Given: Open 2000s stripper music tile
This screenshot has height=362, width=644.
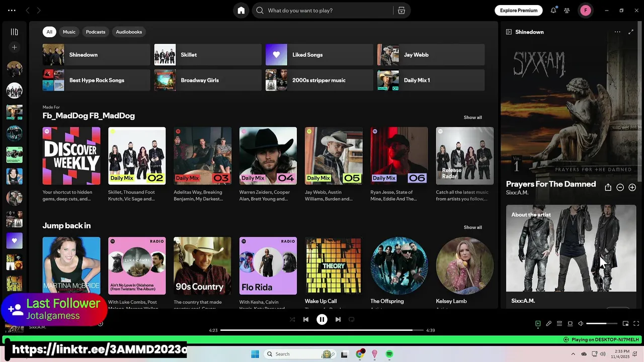Looking at the screenshot, I should coord(319,80).
